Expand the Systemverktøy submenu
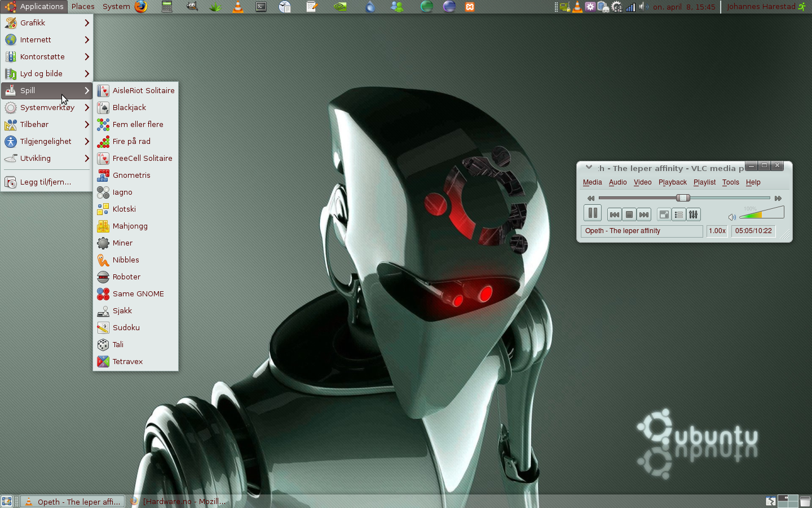The width and height of the screenshot is (812, 508). 47,107
